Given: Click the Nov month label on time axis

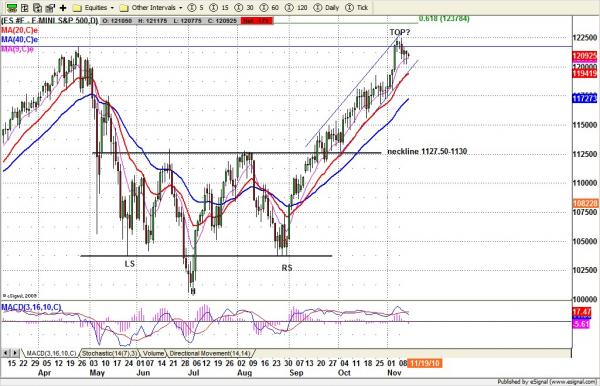Looking at the screenshot, I should click(x=394, y=373).
